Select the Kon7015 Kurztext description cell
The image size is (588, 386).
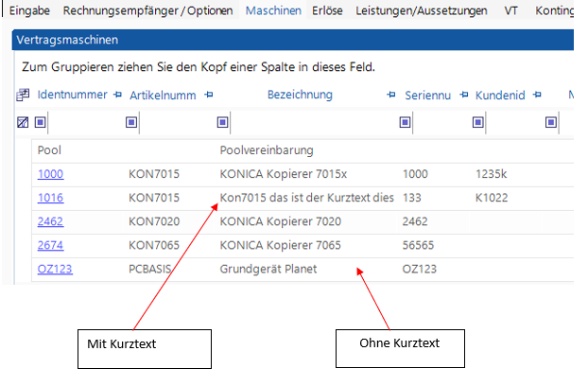(306, 198)
